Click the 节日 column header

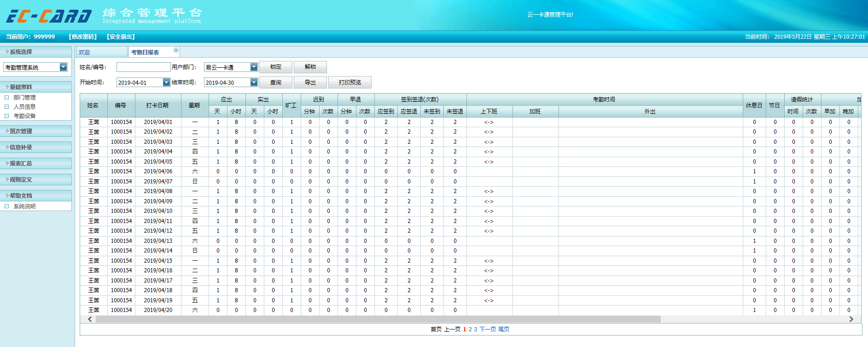click(x=775, y=106)
